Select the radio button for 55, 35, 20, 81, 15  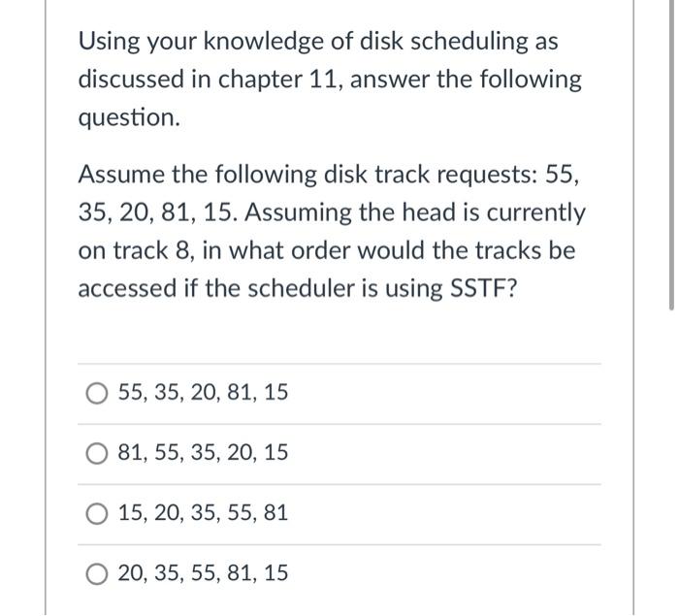tap(97, 393)
